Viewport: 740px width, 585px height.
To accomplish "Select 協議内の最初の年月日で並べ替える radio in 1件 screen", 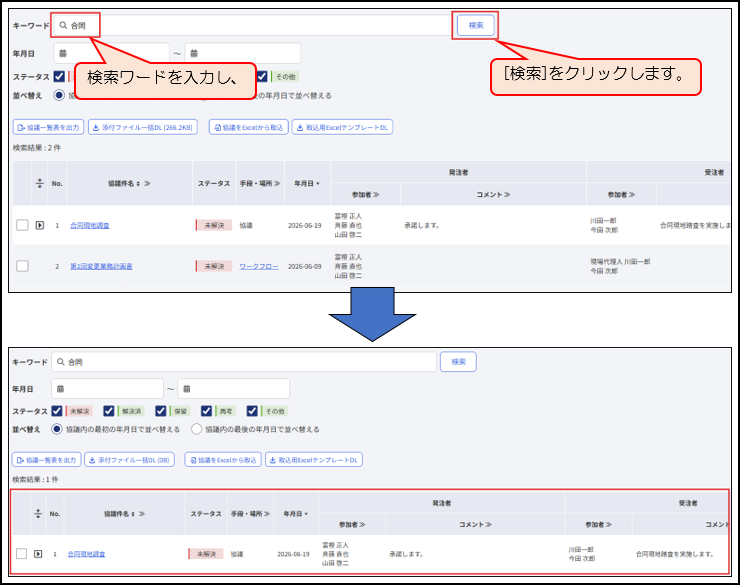I will pos(57,429).
